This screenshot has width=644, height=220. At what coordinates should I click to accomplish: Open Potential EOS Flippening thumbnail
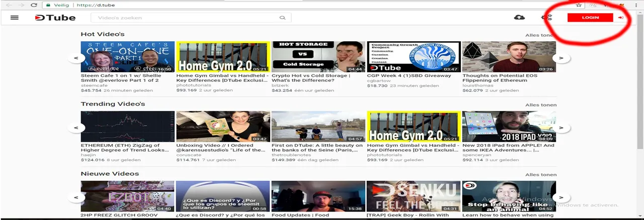click(509, 57)
